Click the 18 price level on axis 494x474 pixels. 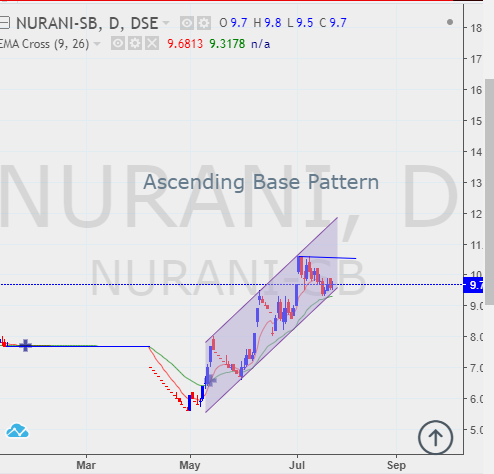(476, 28)
